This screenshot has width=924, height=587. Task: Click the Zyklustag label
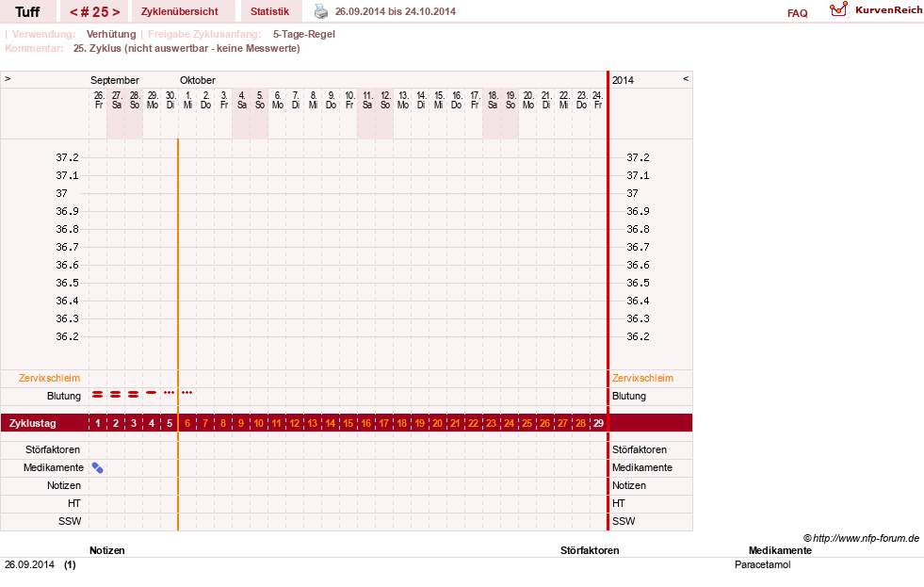click(x=32, y=423)
